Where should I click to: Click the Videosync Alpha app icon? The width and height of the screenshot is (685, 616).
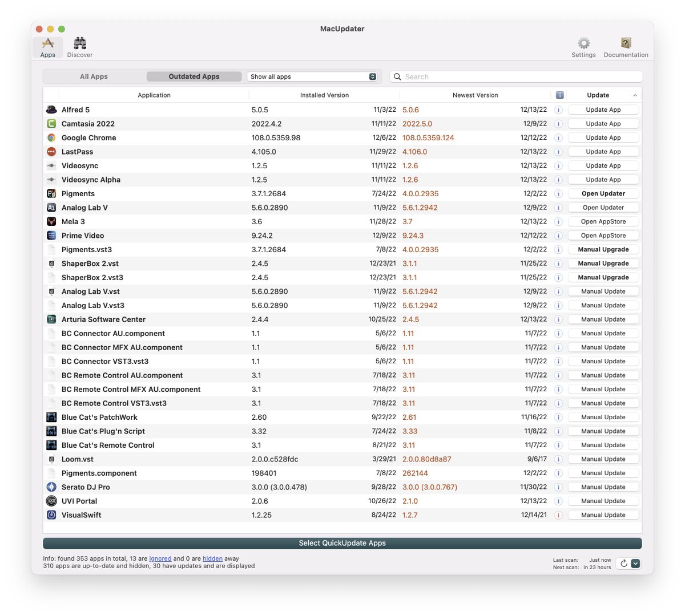click(51, 180)
